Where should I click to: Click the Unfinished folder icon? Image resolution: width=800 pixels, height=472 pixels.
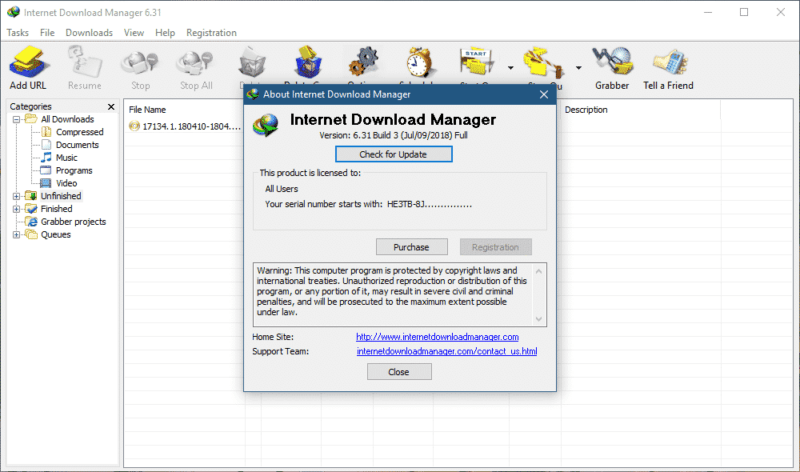tap(32, 195)
